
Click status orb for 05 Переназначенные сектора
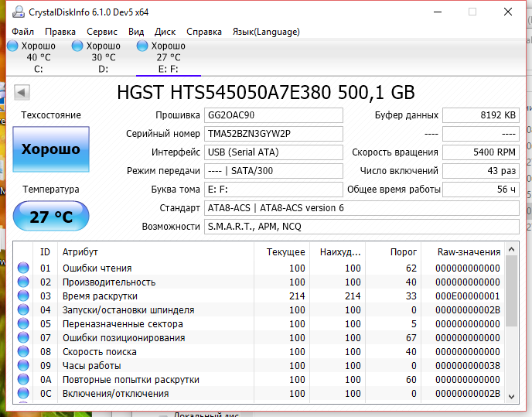pos(23,323)
